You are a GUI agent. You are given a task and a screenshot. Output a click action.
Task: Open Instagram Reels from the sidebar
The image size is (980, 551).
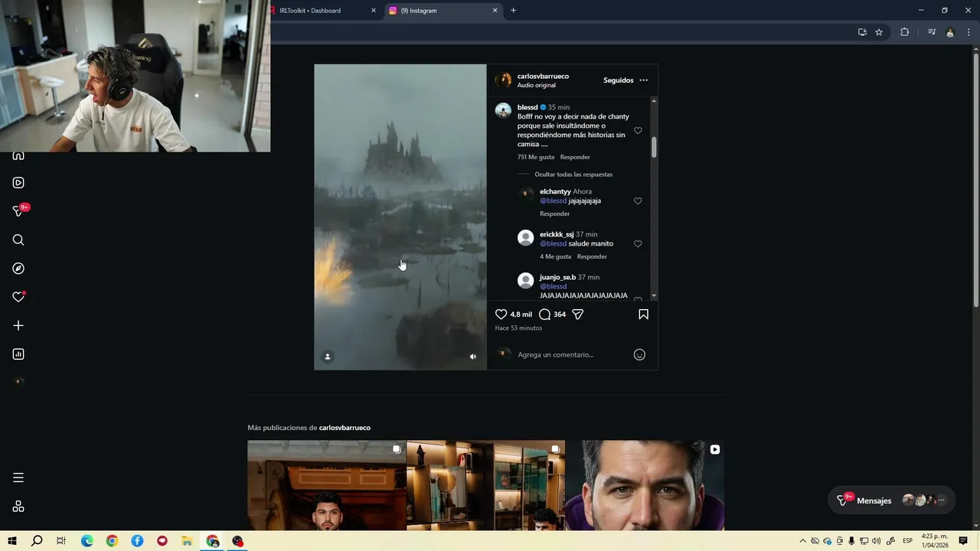point(18,183)
